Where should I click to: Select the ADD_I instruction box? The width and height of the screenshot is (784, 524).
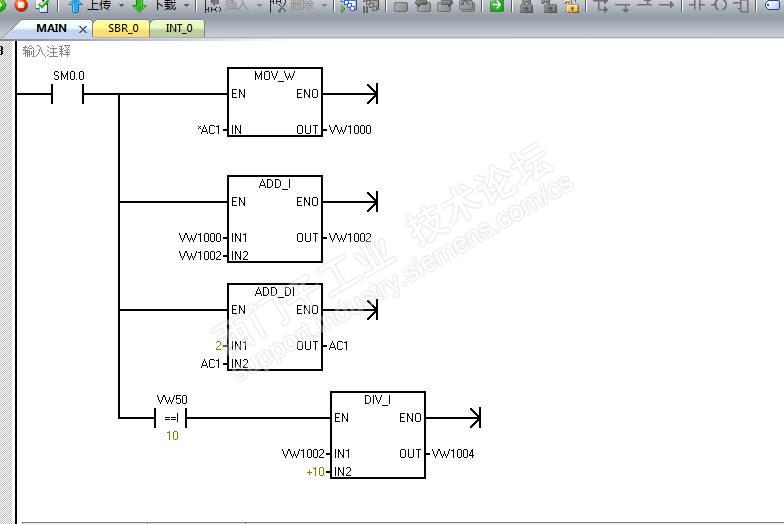[274, 219]
